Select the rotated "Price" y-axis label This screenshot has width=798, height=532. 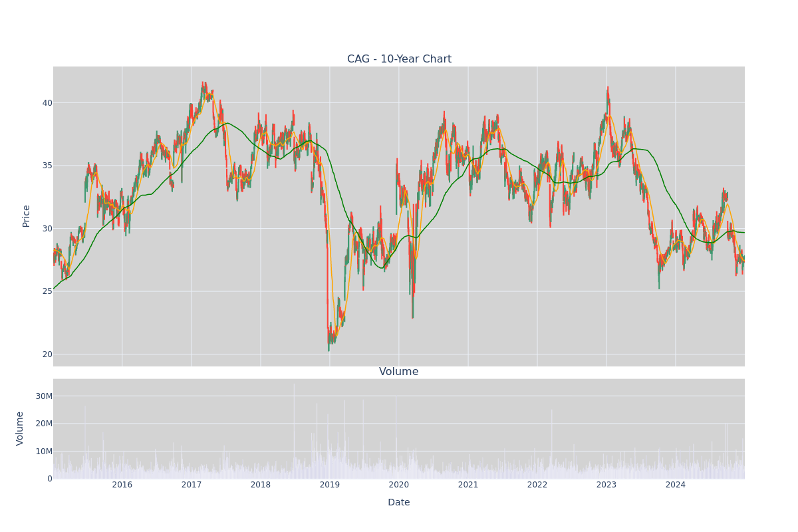(27, 216)
